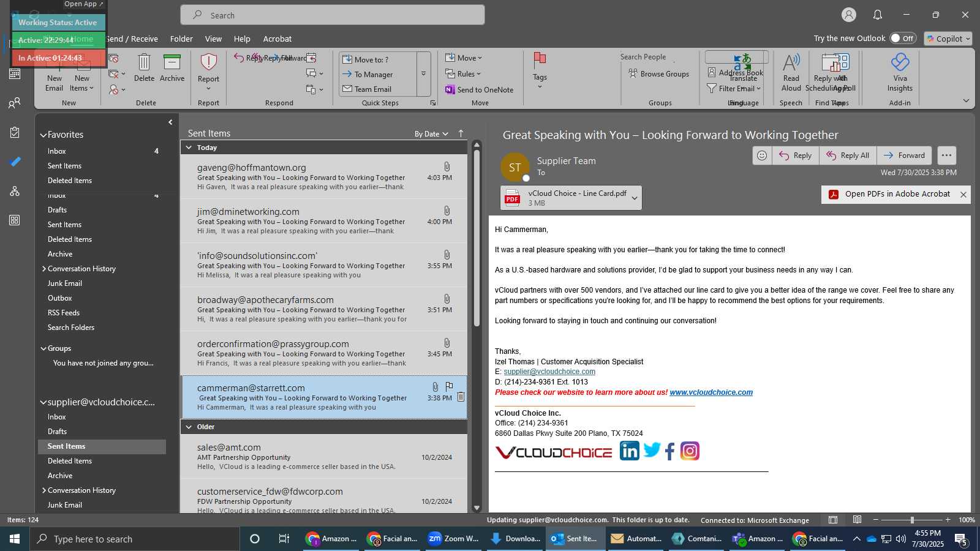Open the LinkedIn icon in signature
This screenshot has height=551, width=980.
click(629, 451)
